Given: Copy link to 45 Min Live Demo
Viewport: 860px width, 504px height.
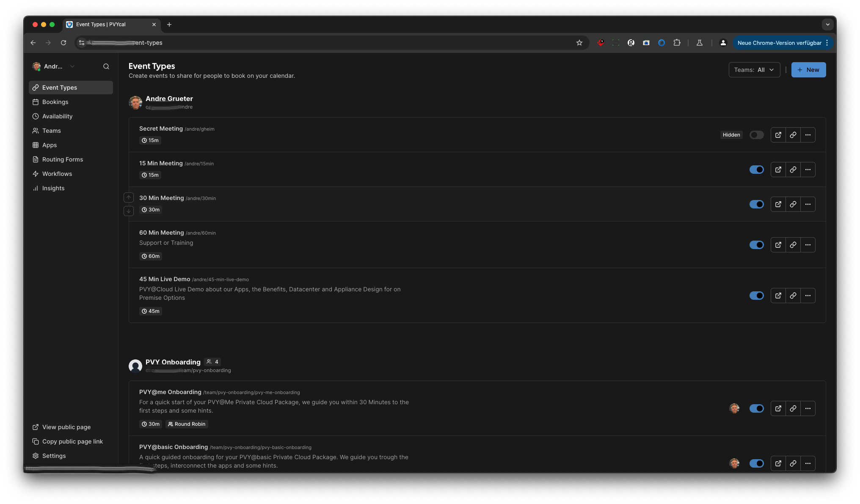Looking at the screenshot, I should [x=793, y=296].
